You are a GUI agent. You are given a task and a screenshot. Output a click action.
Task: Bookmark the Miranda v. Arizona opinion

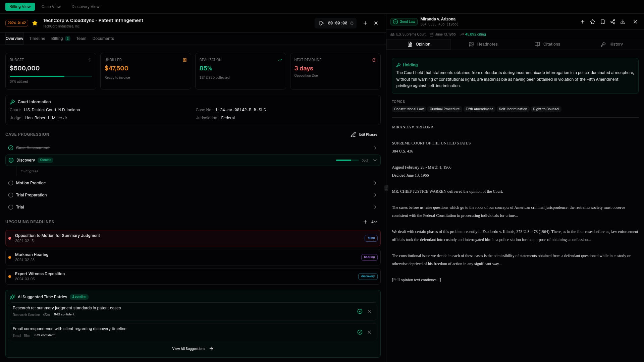click(603, 22)
